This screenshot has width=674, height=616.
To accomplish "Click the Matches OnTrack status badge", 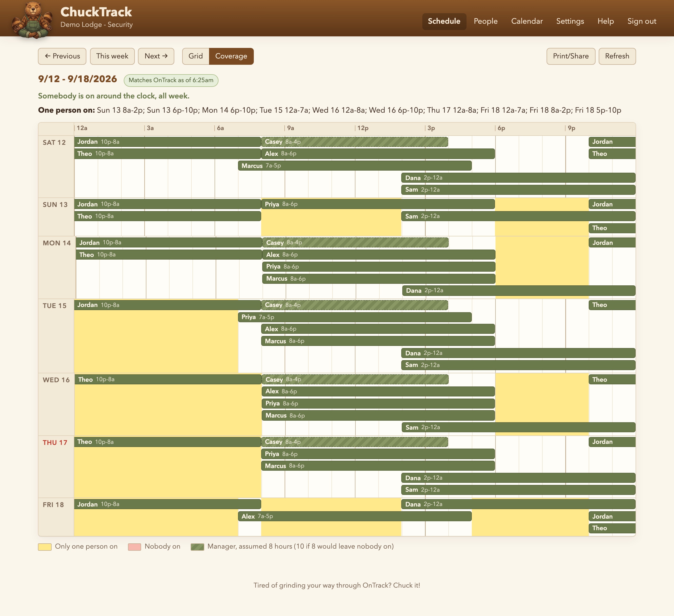I will (171, 80).
